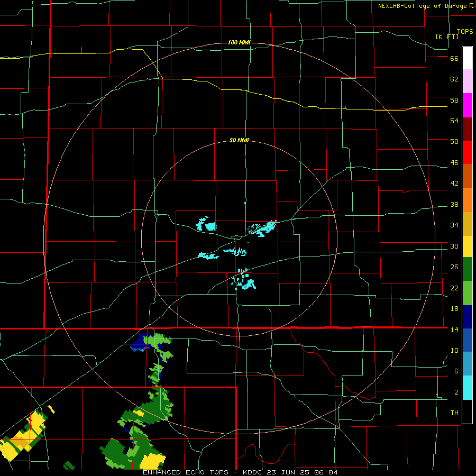The width and height of the screenshot is (476, 476).
Task: Click the bright red 46-50 legend swatch
Action: pos(467,152)
